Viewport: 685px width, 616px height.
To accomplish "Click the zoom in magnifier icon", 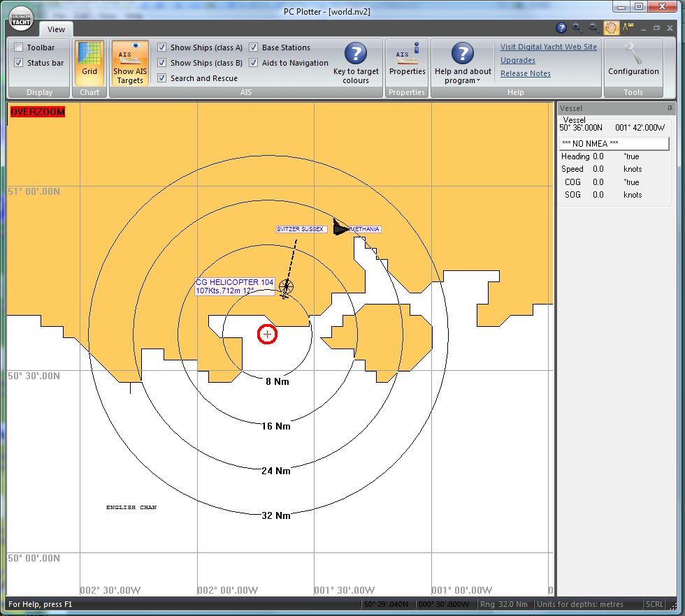I will [577, 28].
